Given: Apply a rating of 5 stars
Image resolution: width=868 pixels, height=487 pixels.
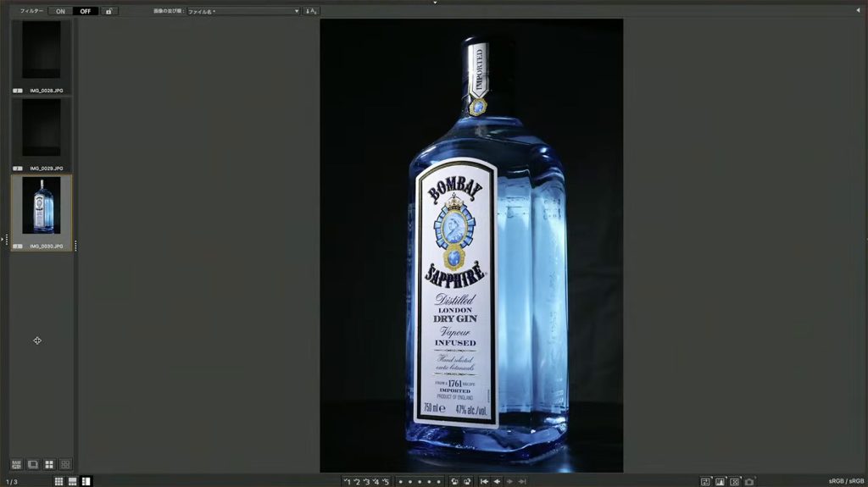Looking at the screenshot, I should [386, 481].
